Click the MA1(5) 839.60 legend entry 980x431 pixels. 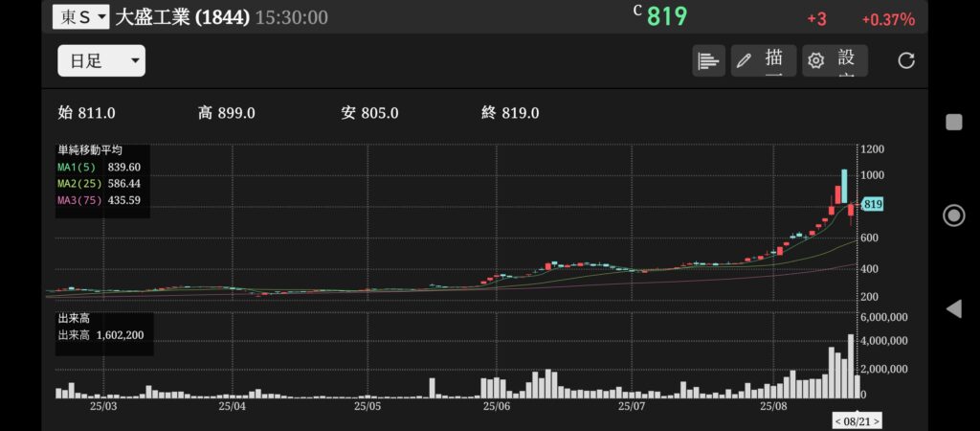click(100, 167)
